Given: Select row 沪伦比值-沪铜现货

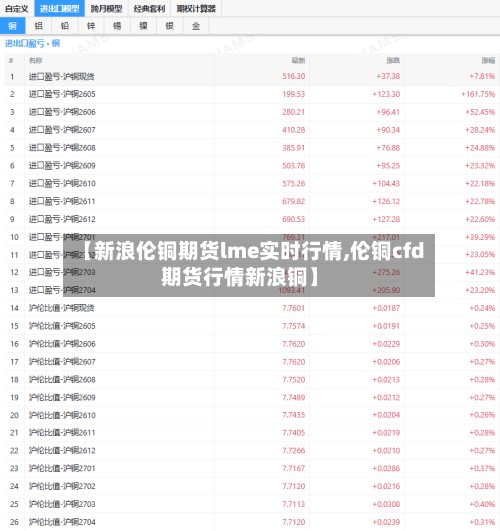Looking at the screenshot, I should (x=252, y=308).
